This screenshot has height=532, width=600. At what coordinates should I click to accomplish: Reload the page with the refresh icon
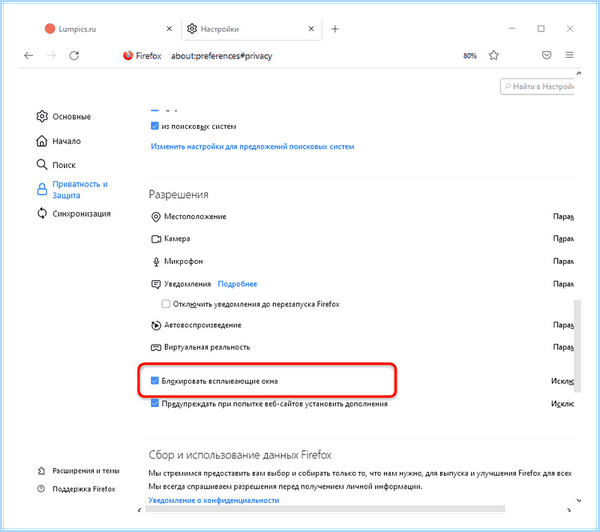coord(74,56)
